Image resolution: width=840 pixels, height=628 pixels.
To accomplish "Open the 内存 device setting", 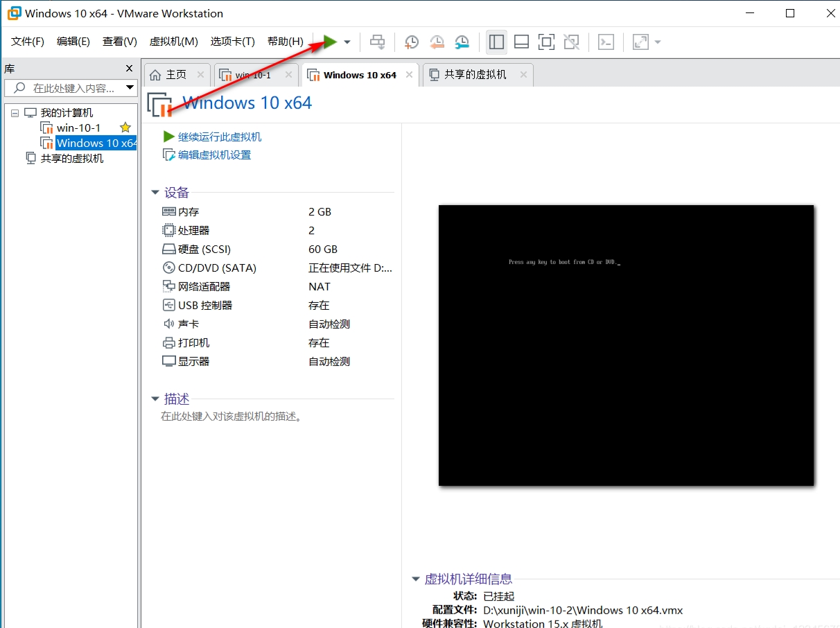I will pos(189,211).
